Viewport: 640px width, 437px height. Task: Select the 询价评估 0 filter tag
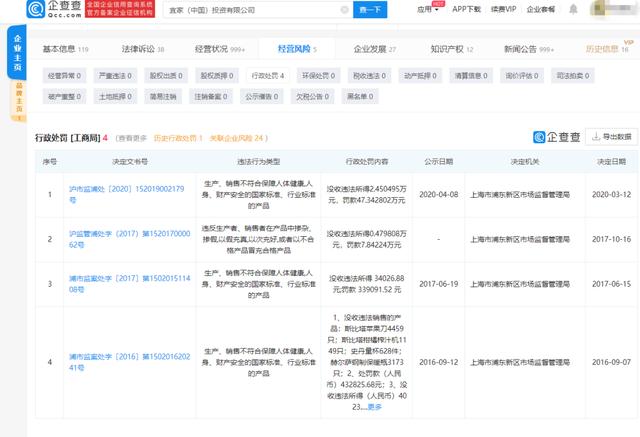pos(522,75)
